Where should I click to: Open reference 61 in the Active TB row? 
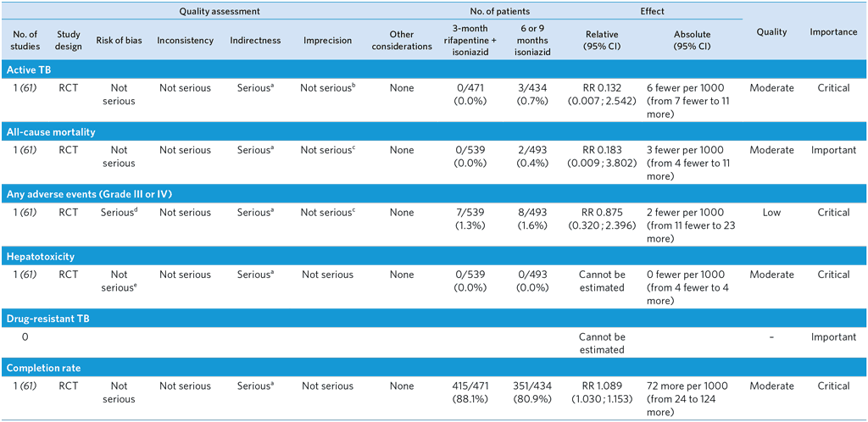point(28,88)
